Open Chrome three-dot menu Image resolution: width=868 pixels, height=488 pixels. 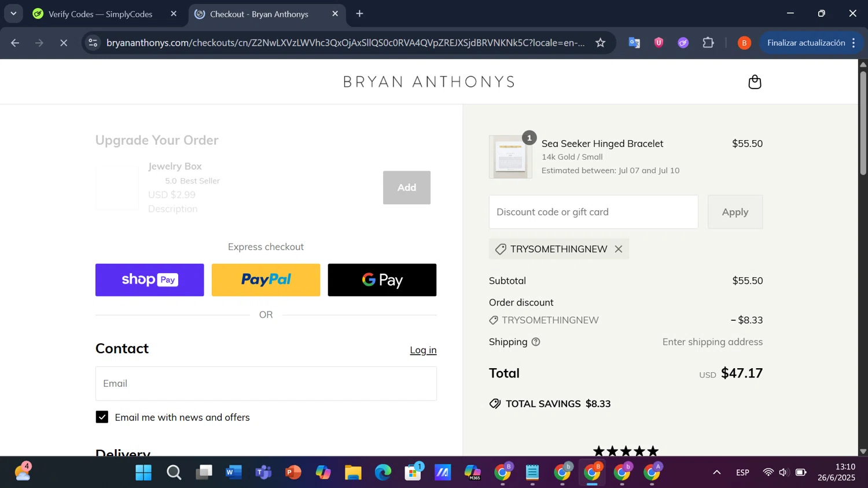pyautogui.click(x=854, y=43)
